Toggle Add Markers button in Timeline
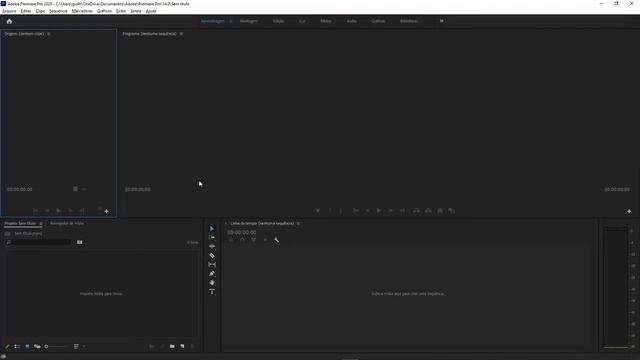Viewport: 640px width, 360px height. pos(265,240)
